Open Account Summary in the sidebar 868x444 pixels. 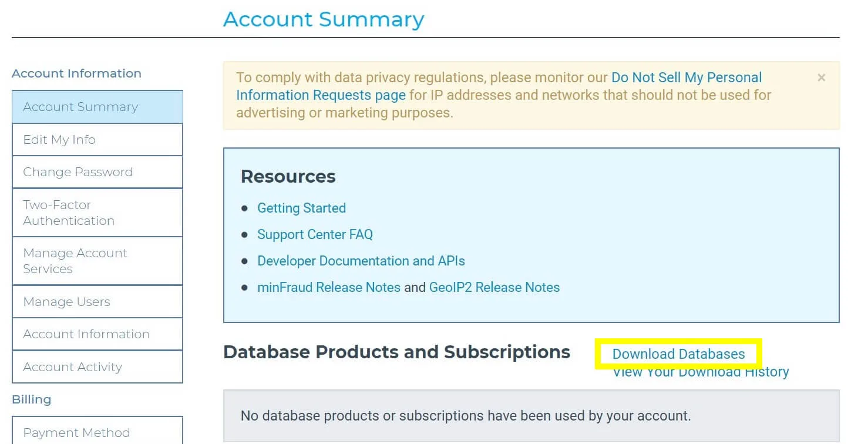[x=97, y=107]
